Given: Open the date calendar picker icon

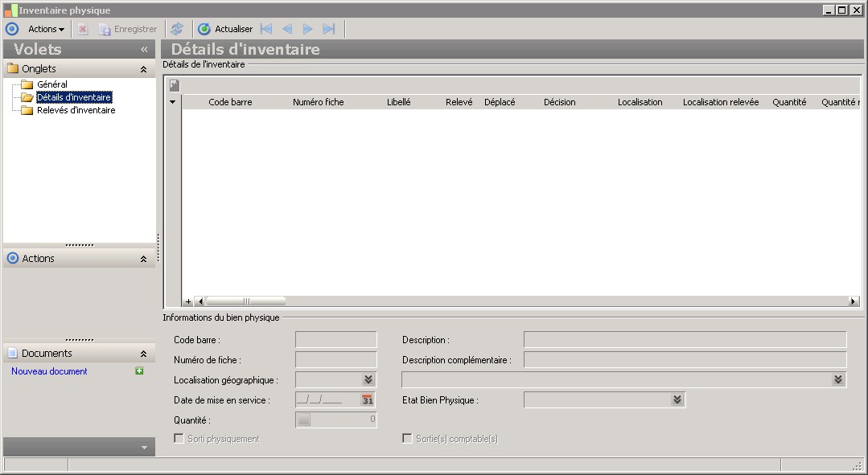Looking at the screenshot, I should 368,399.
